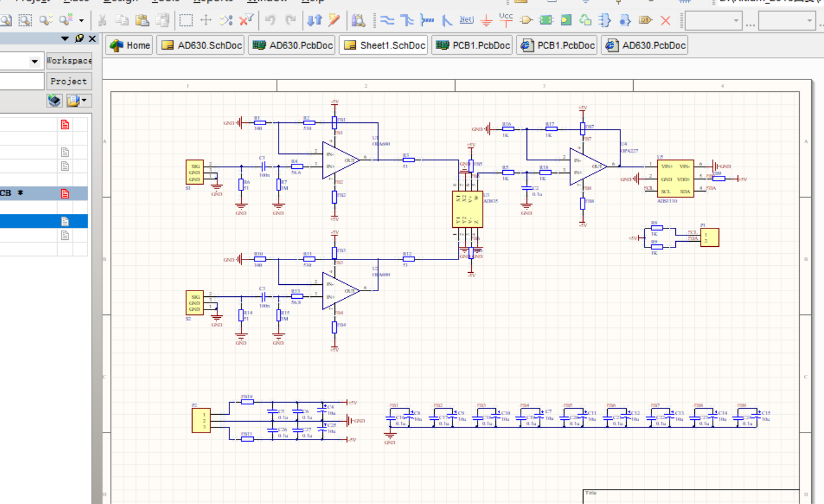Open the AD630.PcbDoc tab with document icon
824x504 pixels.
click(x=645, y=45)
